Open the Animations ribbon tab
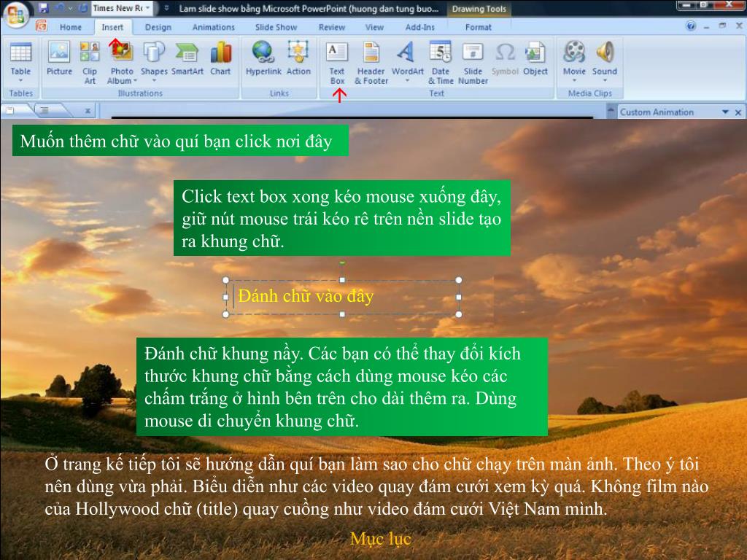Image resolution: width=747 pixels, height=560 pixels. [x=214, y=27]
